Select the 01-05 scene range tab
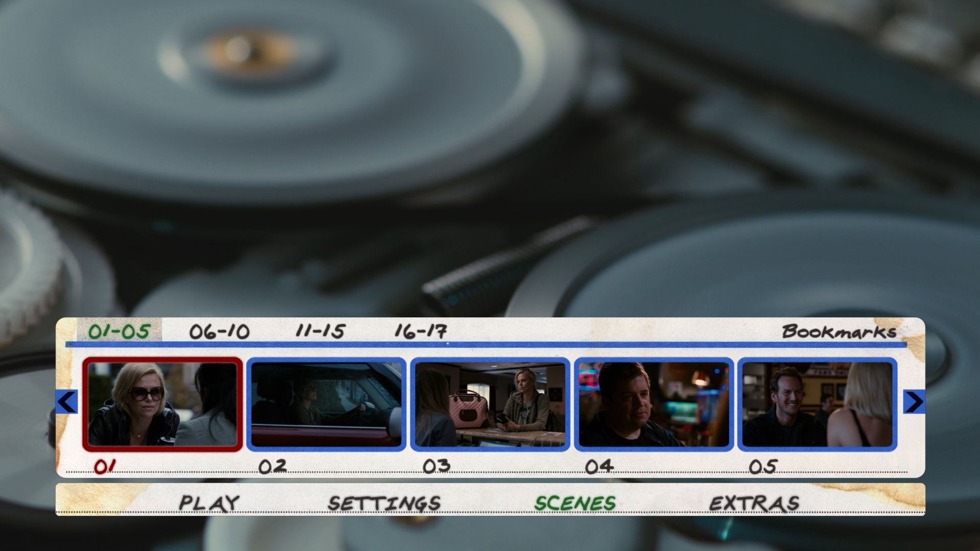980x551 pixels. tap(119, 331)
